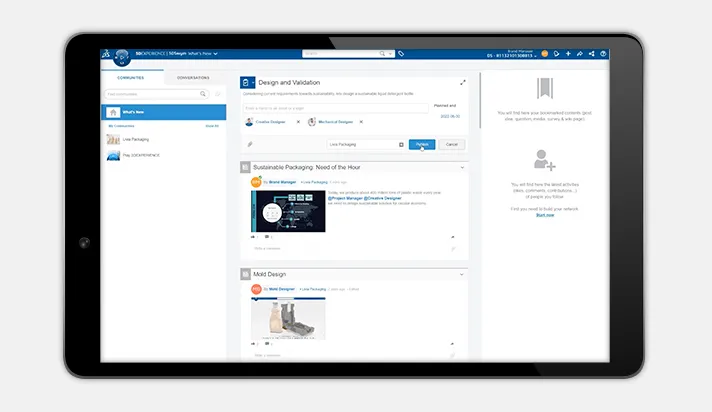Edit the Design and Validation title
712x412 pixels.
point(289,83)
